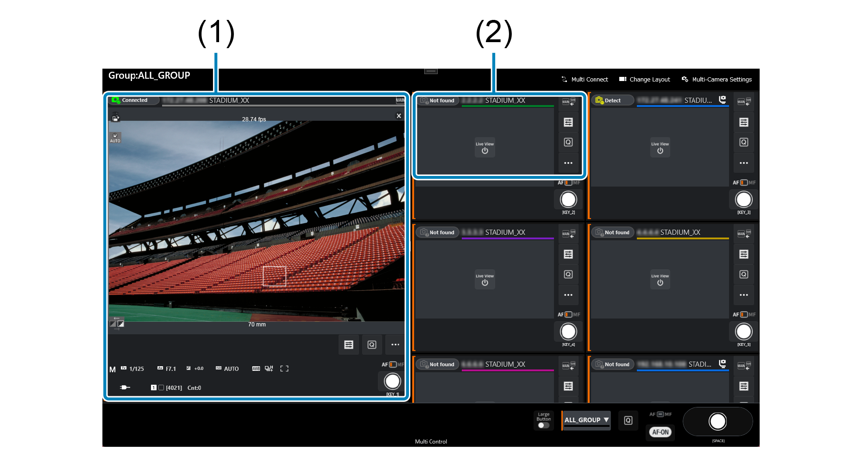This screenshot has width=868, height=469.
Task: Open Quick control in the KEY_3 panel
Action: click(743, 143)
